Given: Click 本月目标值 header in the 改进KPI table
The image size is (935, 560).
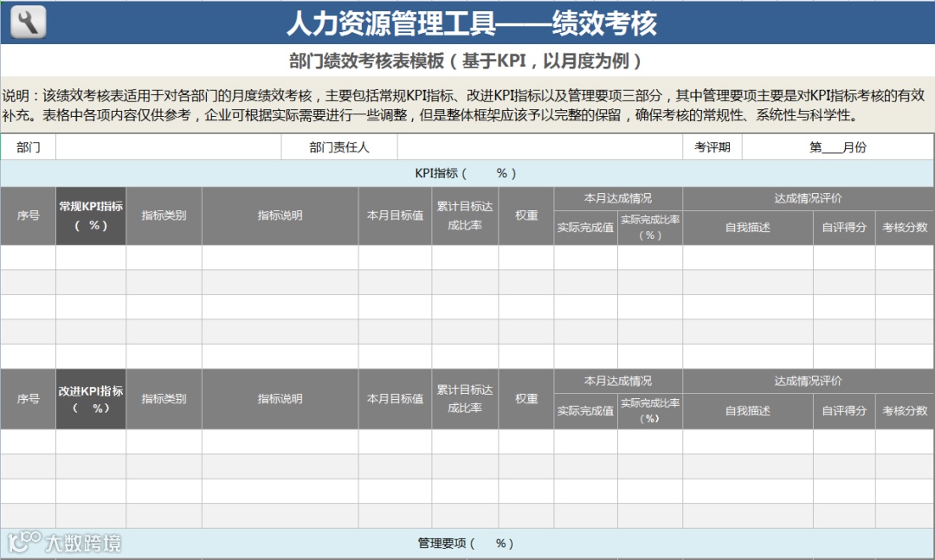Looking at the screenshot, I should coord(396,399).
